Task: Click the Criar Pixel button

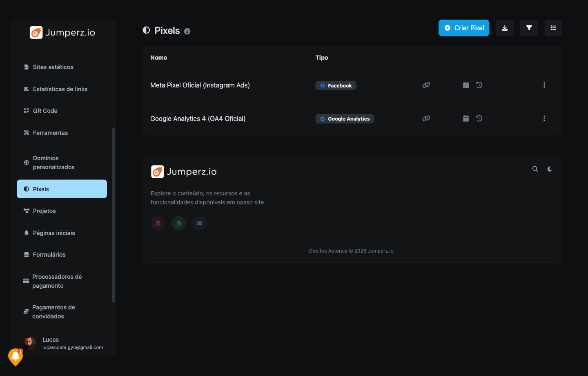Action: 464,28
